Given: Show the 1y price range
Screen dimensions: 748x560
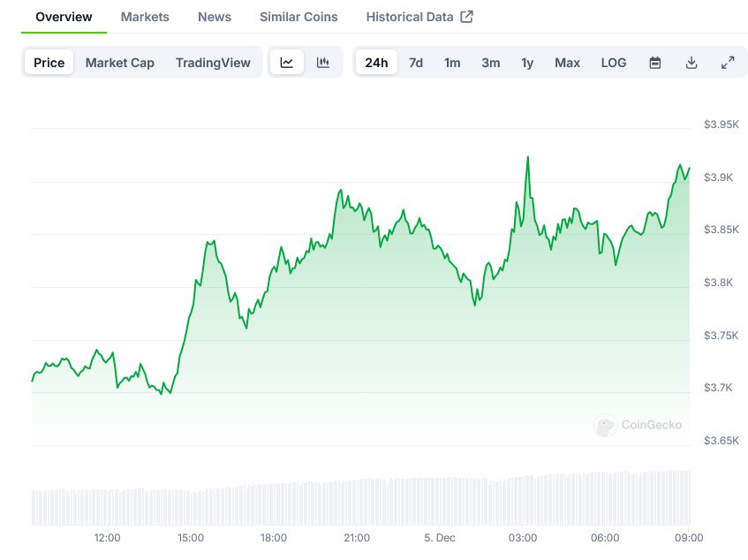Looking at the screenshot, I should click(x=527, y=63).
